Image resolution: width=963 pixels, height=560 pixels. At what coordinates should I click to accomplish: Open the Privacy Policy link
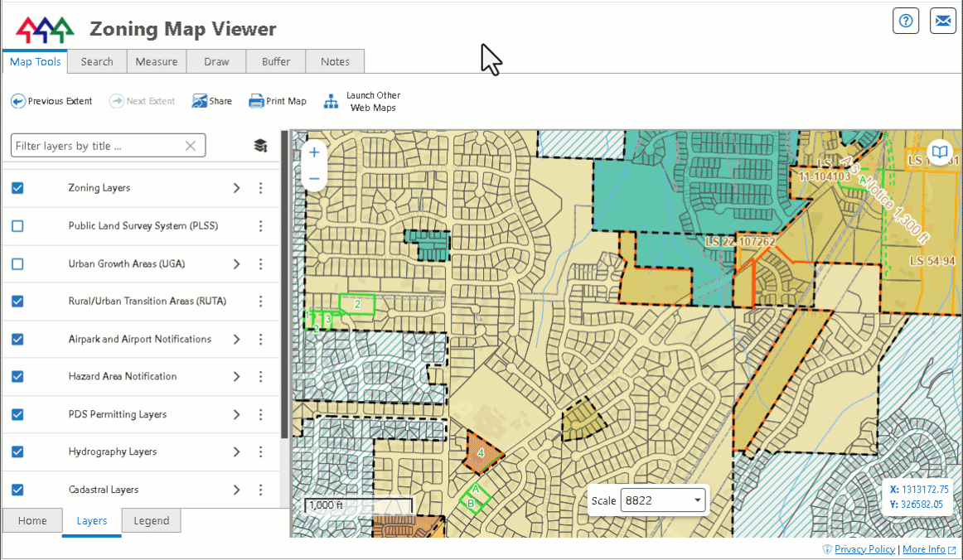pos(864,549)
